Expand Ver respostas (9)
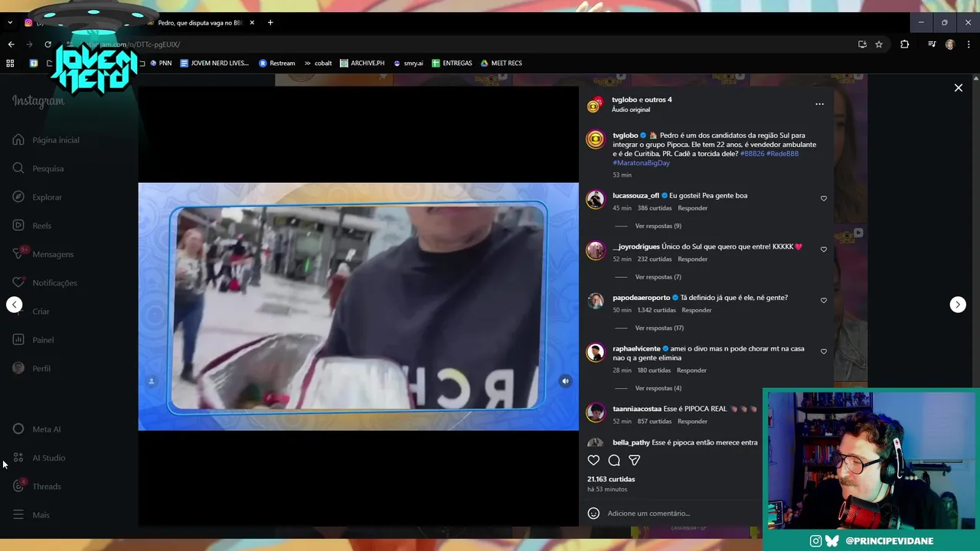The width and height of the screenshot is (980, 551). [x=658, y=226]
